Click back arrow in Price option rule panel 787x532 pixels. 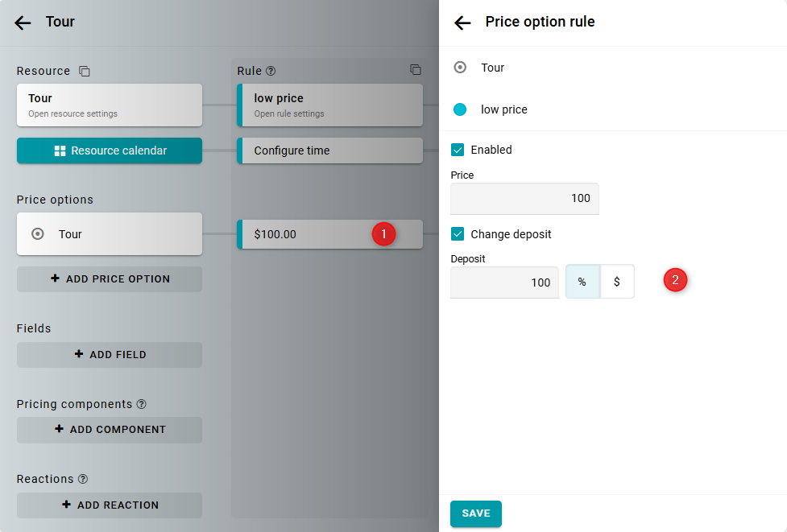(462, 23)
